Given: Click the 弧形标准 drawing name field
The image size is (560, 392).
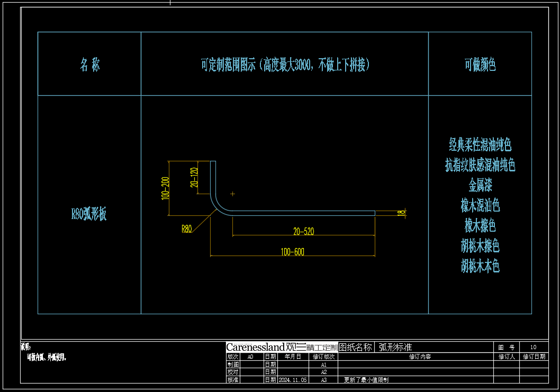Looking at the screenshot, I should [395, 348].
